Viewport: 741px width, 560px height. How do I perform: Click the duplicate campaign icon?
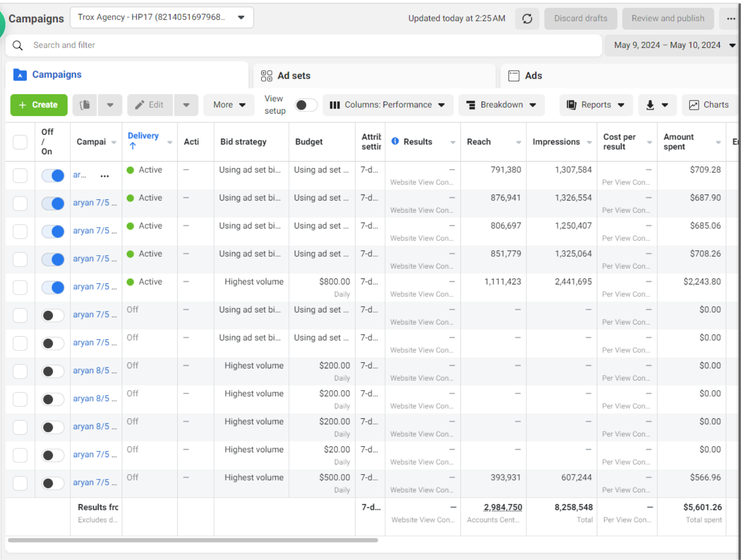pyautogui.click(x=85, y=105)
